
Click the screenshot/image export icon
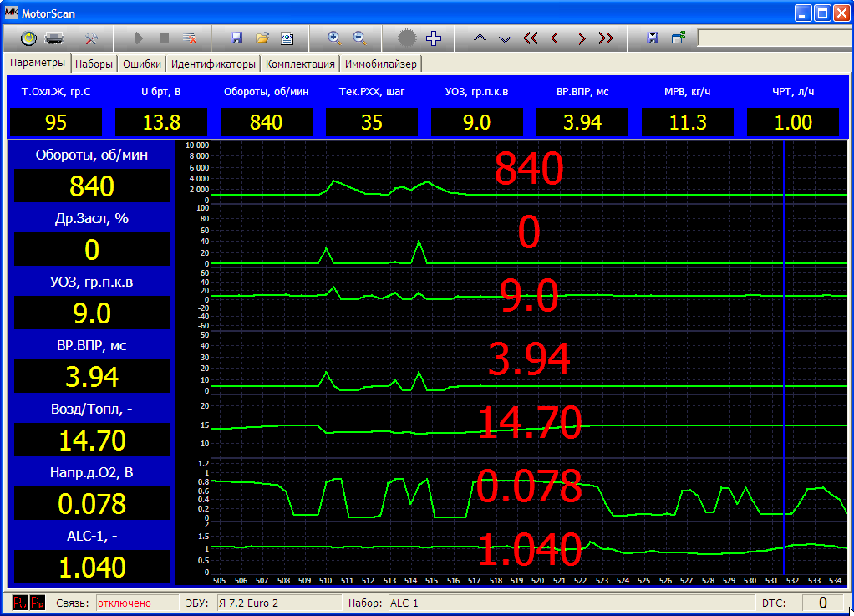[x=287, y=38]
